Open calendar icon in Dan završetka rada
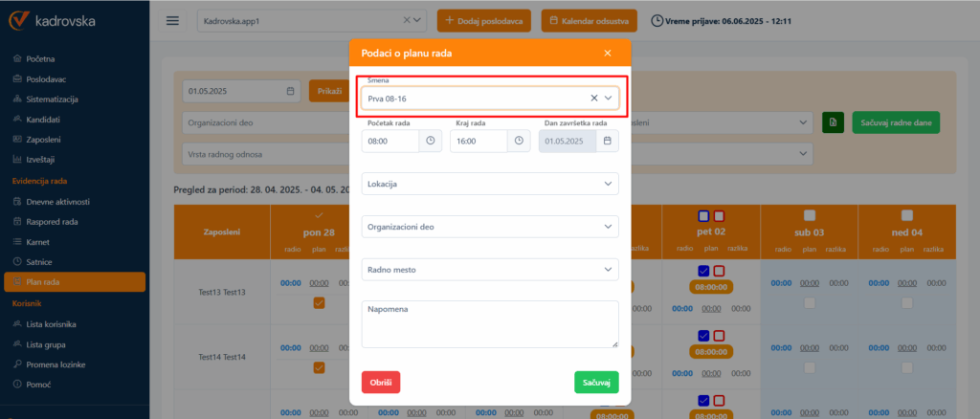980x419 pixels. click(607, 141)
